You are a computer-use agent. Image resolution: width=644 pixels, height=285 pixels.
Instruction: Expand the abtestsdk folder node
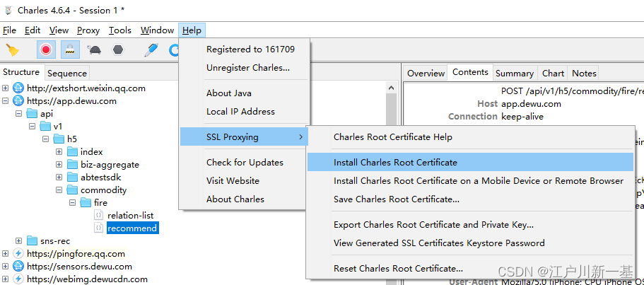[x=59, y=177]
